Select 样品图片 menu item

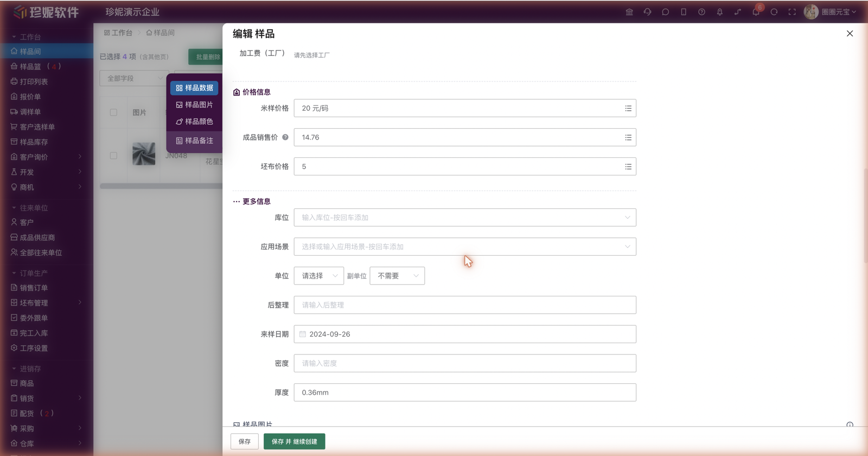pyautogui.click(x=194, y=105)
